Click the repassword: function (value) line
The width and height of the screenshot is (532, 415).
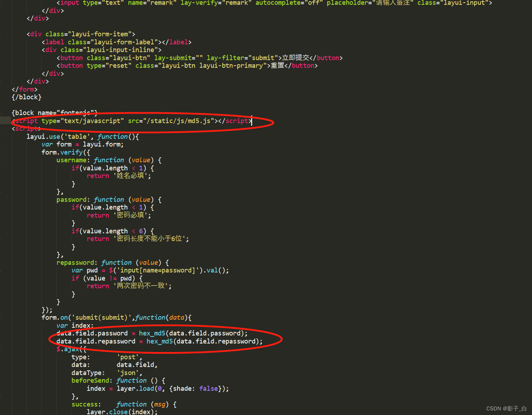113,262
